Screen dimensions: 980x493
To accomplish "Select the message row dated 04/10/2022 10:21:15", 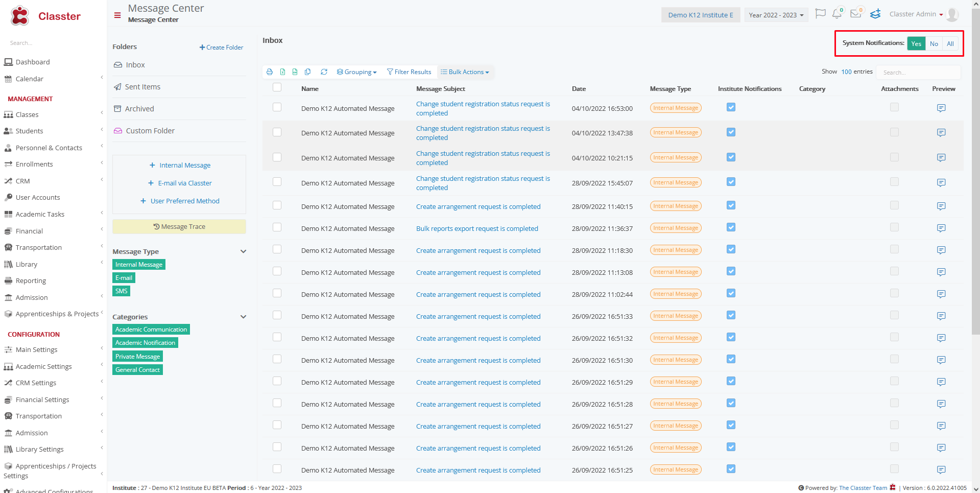I will [x=277, y=157].
